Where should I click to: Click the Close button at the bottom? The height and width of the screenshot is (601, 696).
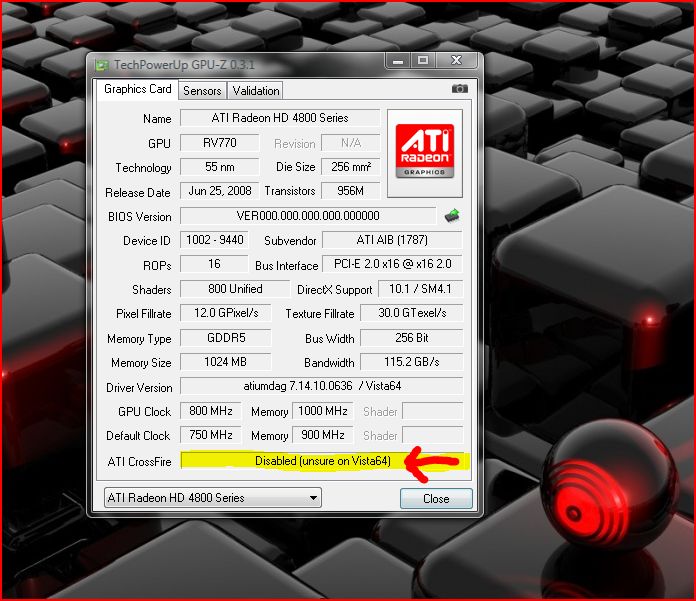(x=436, y=498)
